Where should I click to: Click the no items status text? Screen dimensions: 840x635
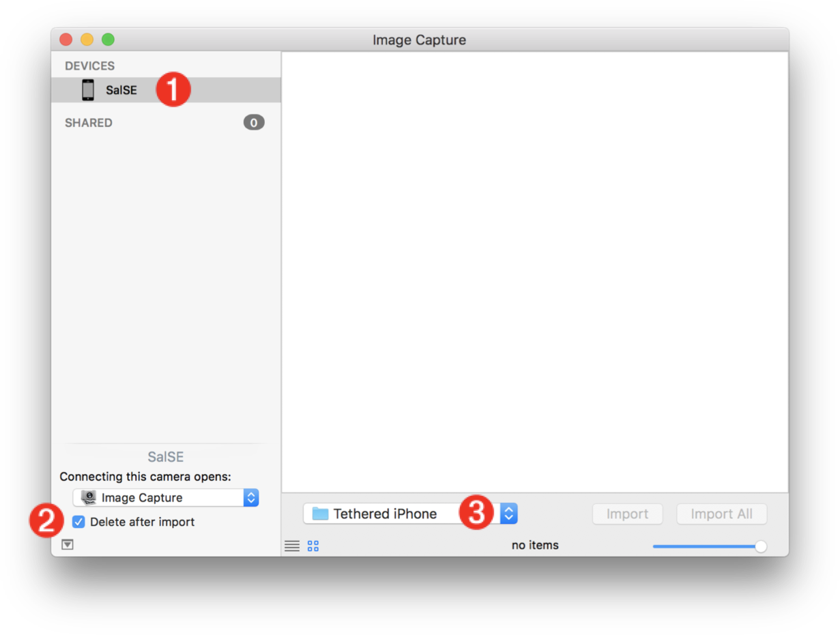[535, 545]
